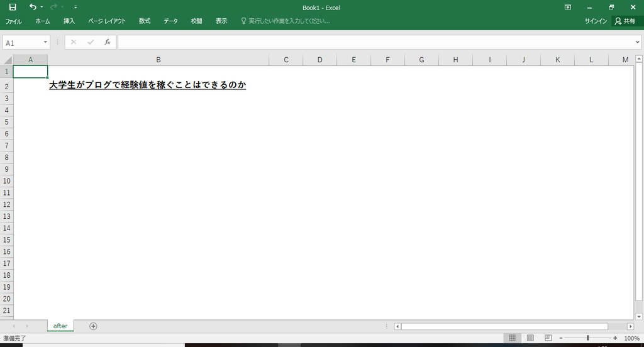Click the after sheet tab
Image resolution: width=644 pixels, height=347 pixels.
tap(60, 326)
